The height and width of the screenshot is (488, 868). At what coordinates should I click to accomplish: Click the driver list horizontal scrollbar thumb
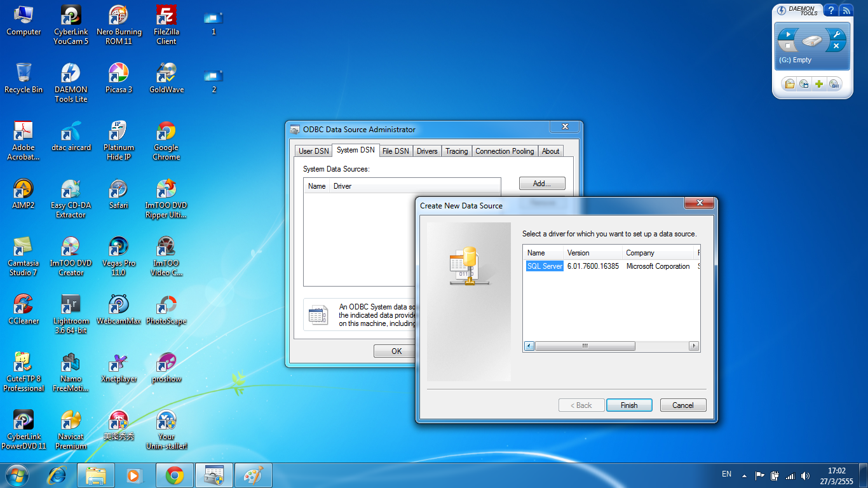(x=585, y=346)
